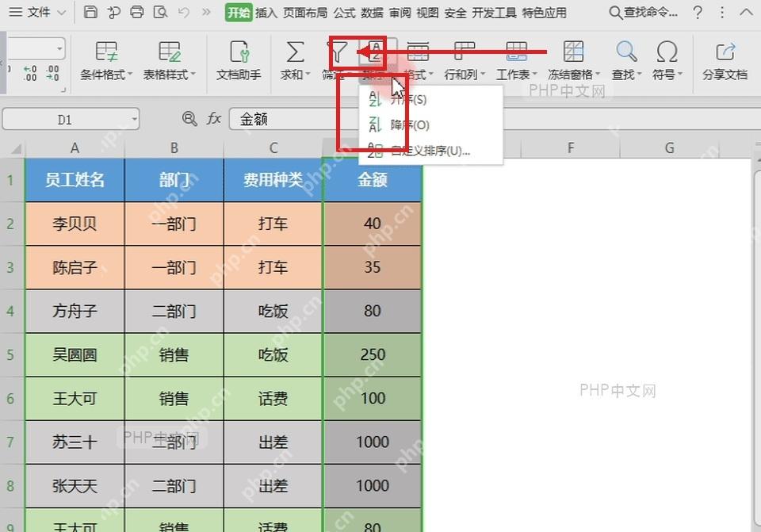The height and width of the screenshot is (532, 761).
Task: Switch to the 特色应用 ribbon tab
Action: tap(544, 13)
